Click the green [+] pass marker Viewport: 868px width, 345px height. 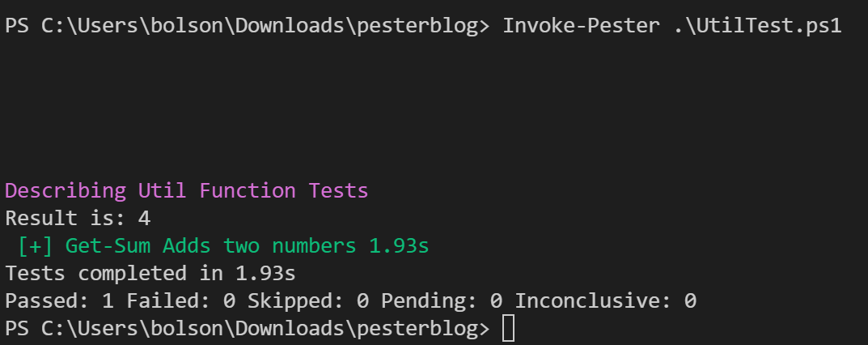[36, 246]
